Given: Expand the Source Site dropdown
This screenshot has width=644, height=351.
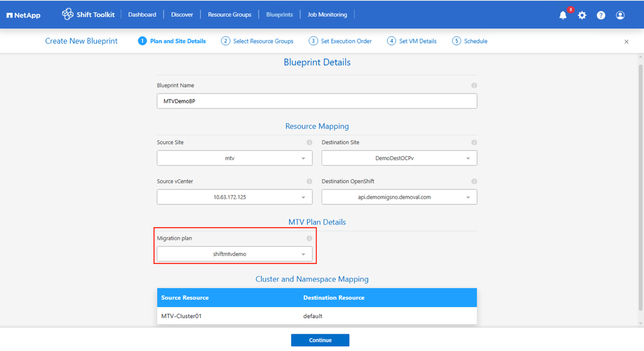Looking at the screenshot, I should pos(234,158).
